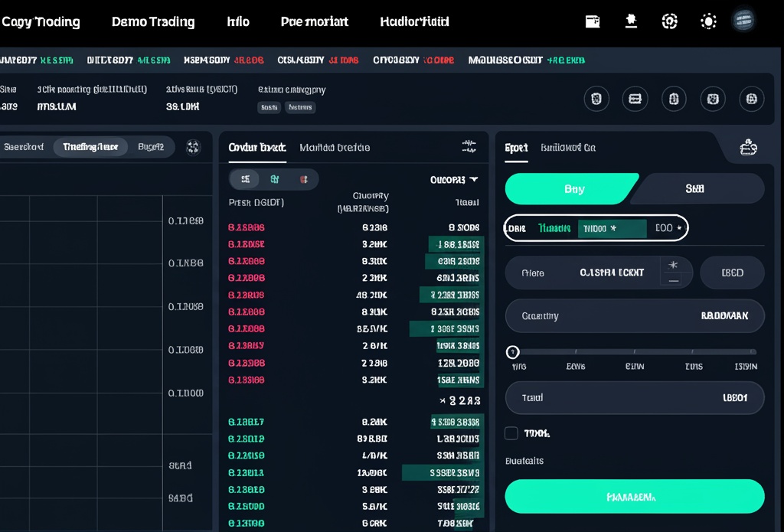Open the support icon beside the sun icon

coord(669,21)
